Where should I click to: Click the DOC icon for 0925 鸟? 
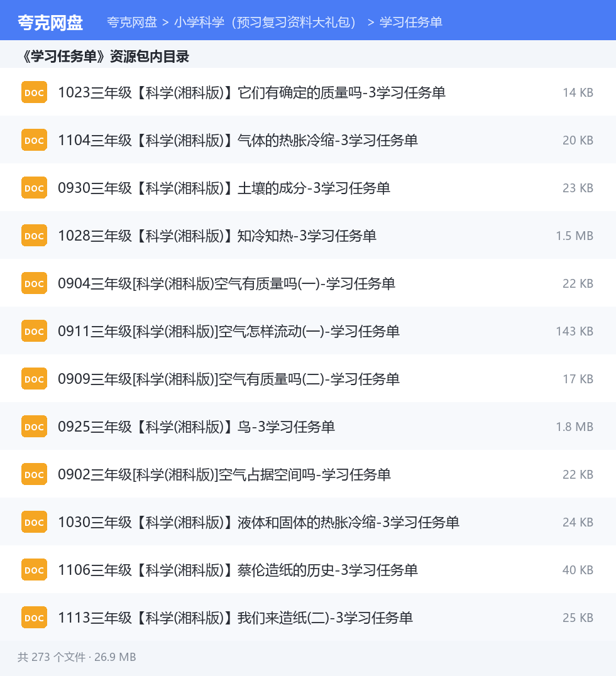point(34,427)
